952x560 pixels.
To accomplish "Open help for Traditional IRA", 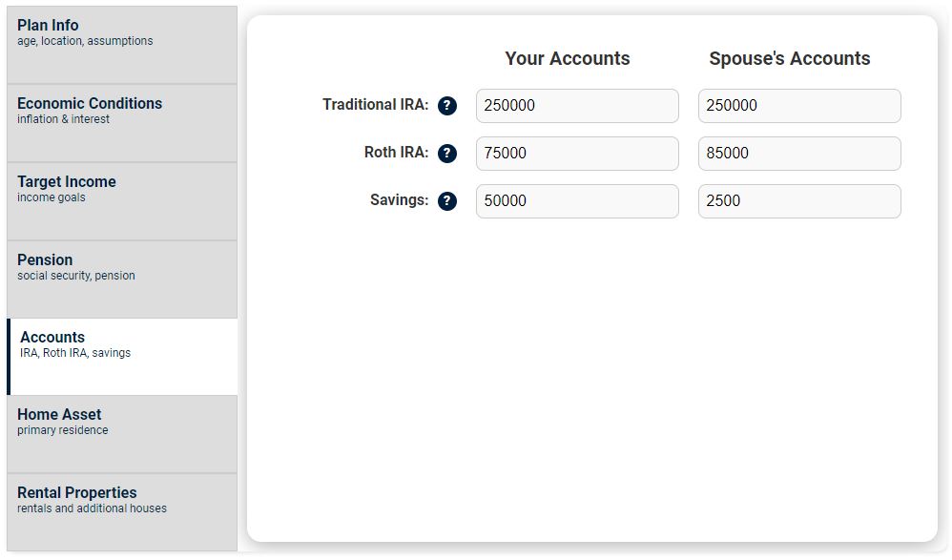I will tap(447, 106).
